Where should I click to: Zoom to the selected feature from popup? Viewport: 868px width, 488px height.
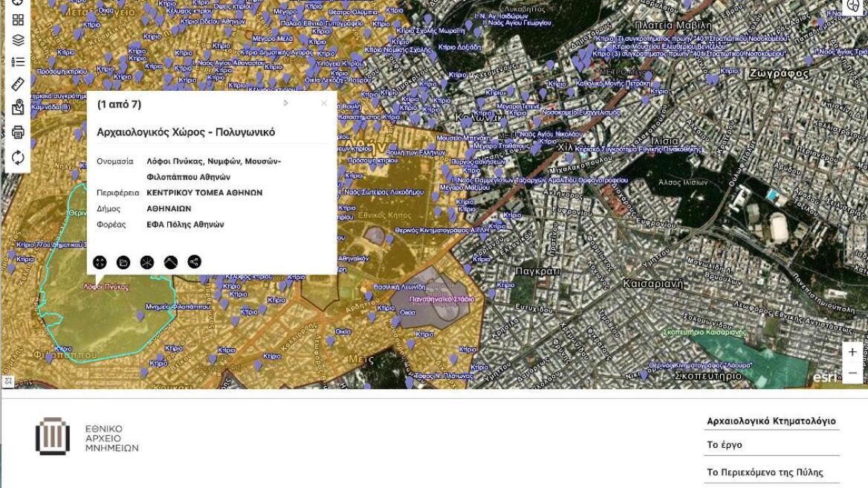click(100, 262)
